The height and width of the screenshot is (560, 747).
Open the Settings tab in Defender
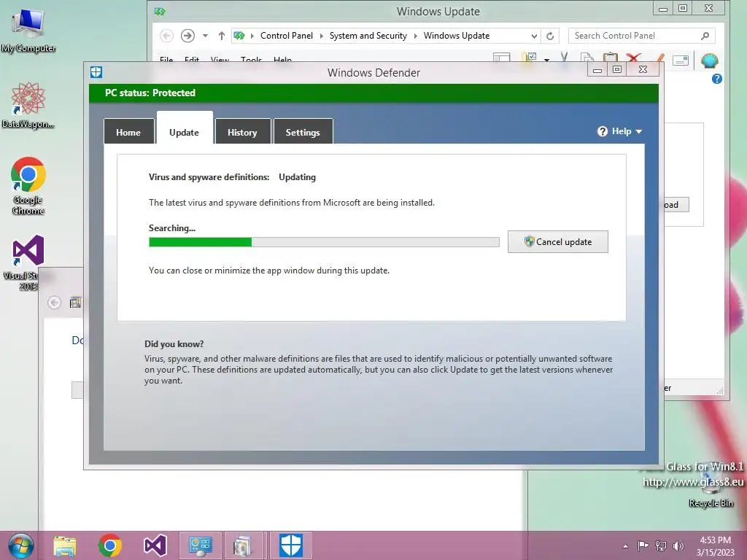[303, 131]
